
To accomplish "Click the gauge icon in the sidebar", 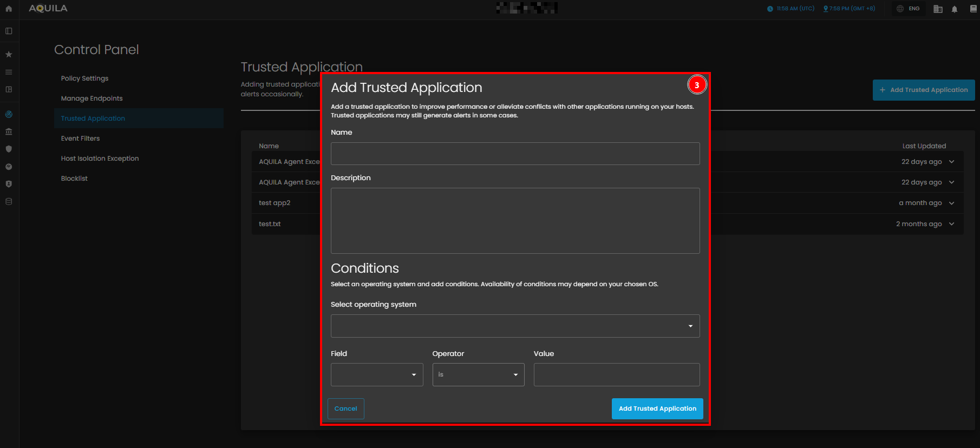I will [9, 167].
